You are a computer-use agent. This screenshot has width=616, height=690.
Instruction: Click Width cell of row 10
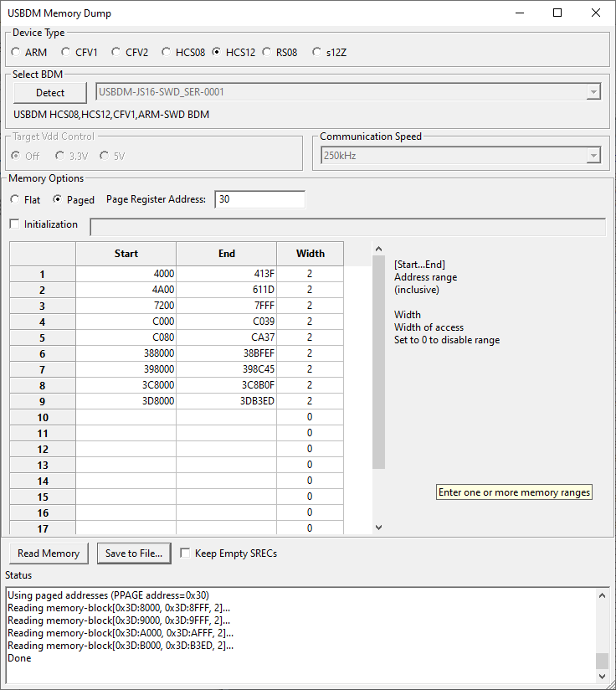pos(310,417)
